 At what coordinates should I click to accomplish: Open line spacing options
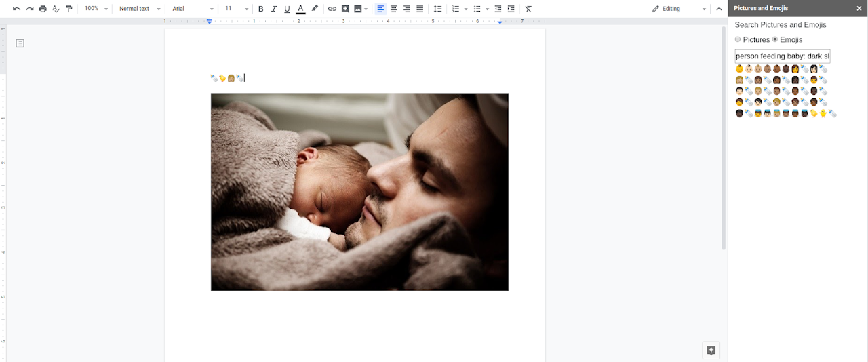(x=437, y=9)
